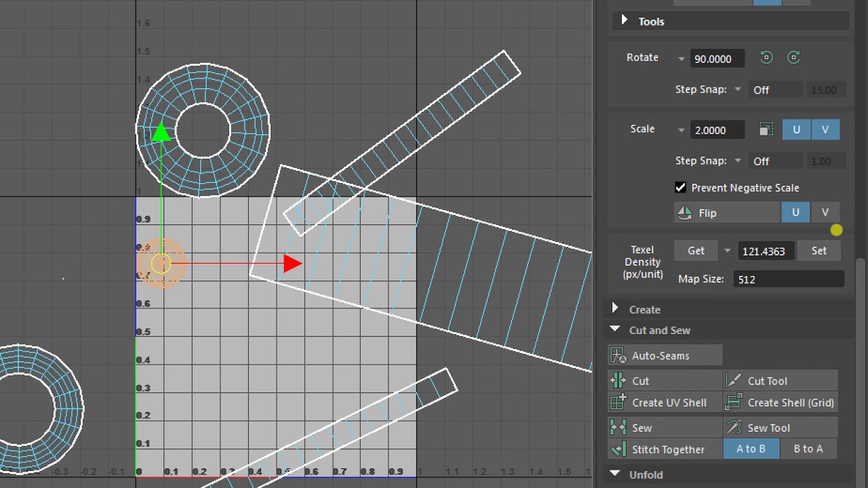Click the scale pivot icon beside Scale field
868x488 pixels.
pyautogui.click(x=766, y=129)
